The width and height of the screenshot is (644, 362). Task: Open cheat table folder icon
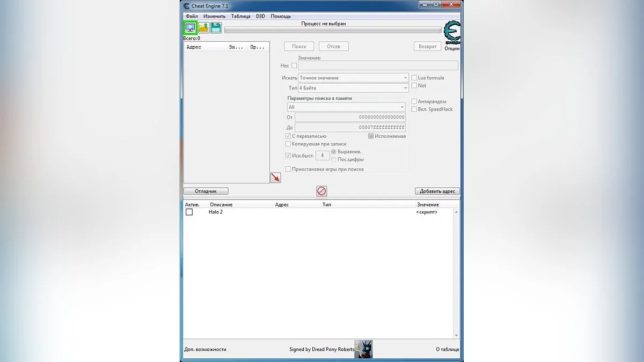click(x=204, y=28)
